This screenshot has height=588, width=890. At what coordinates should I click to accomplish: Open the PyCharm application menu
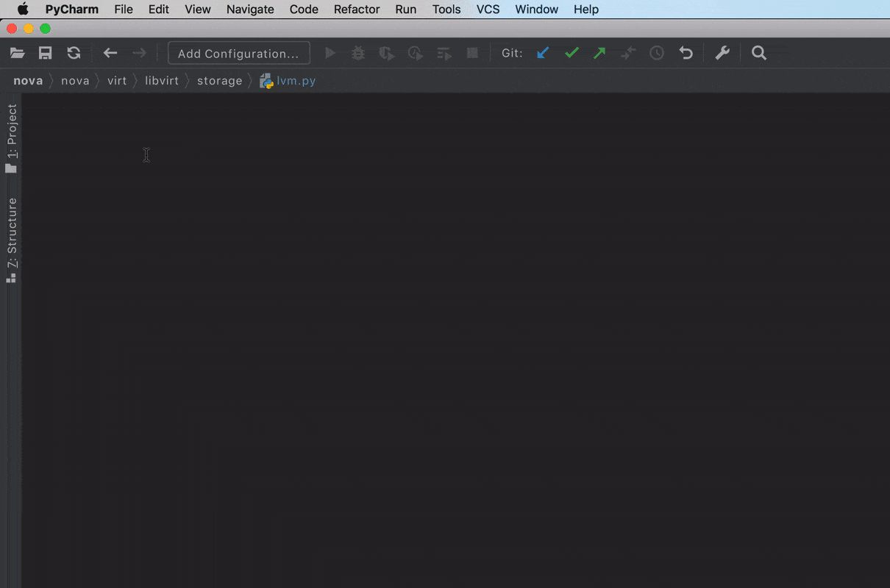[72, 10]
